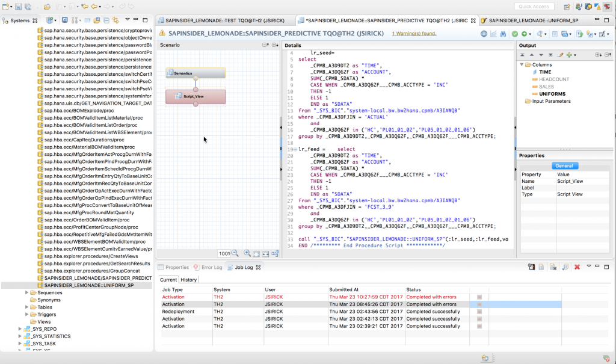Screen dimensions: 616x364
Task: Open New dropdown arrow in main toolbar
Action: (11, 7)
